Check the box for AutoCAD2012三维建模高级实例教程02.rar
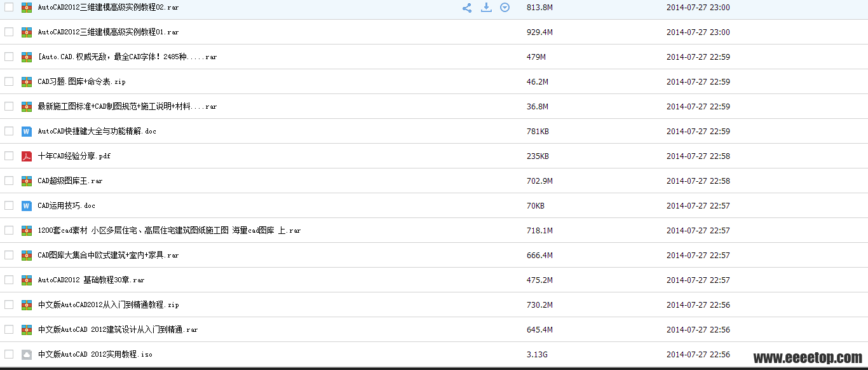The image size is (868, 370). 9,7
